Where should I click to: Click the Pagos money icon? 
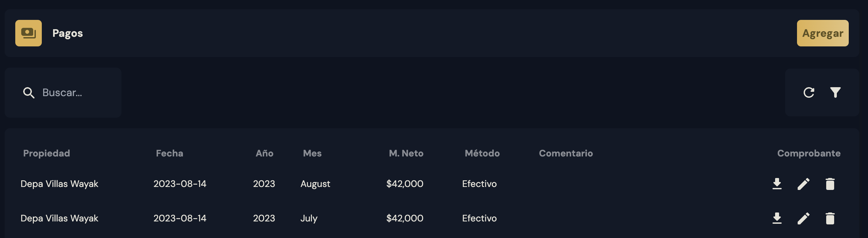(28, 33)
